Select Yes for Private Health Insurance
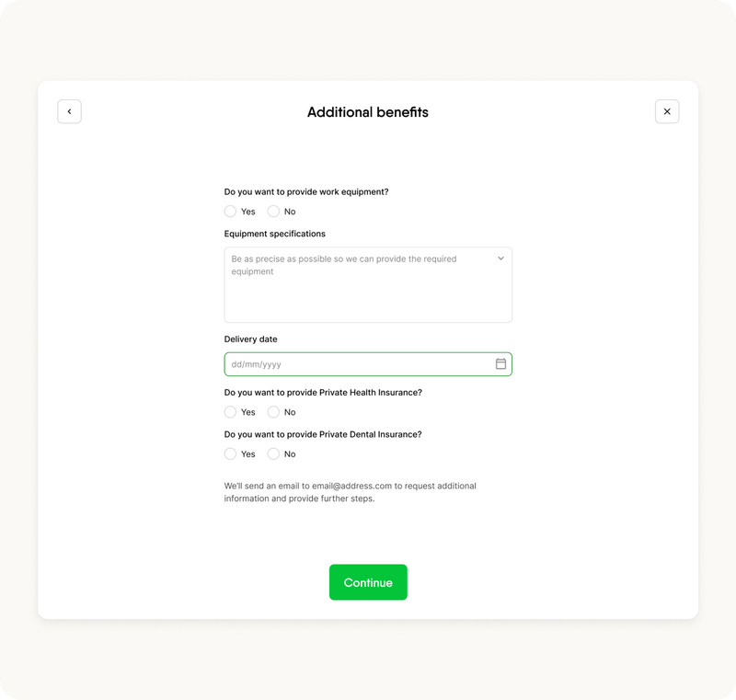 click(x=230, y=412)
